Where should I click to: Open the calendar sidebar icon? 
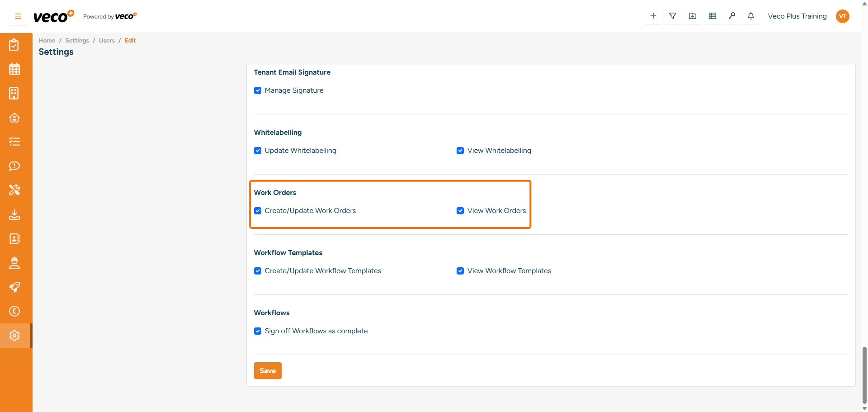[14, 69]
